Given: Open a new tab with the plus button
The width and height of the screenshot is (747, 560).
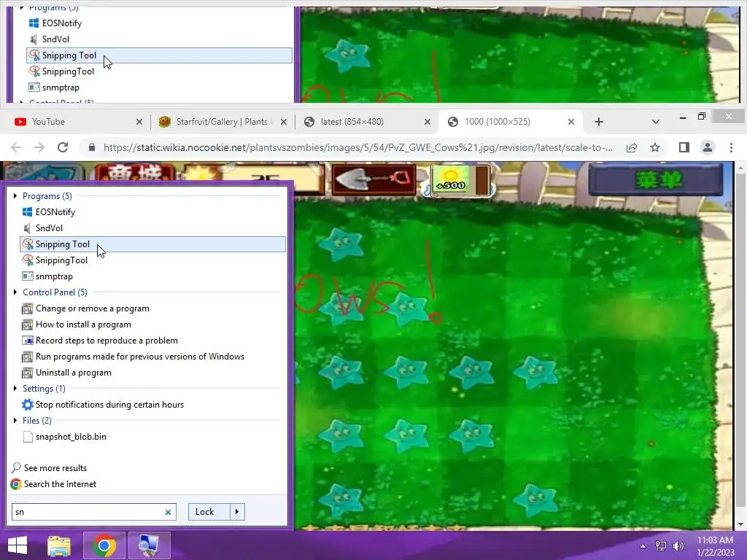Looking at the screenshot, I should [599, 122].
